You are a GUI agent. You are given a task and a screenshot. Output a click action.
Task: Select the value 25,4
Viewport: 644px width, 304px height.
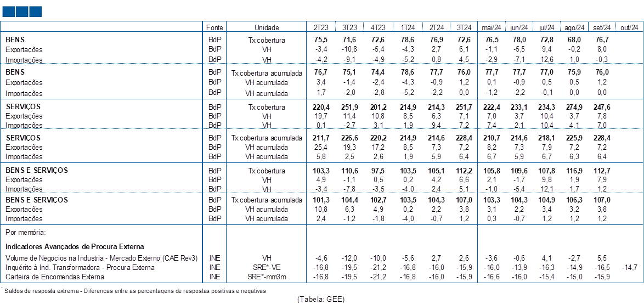click(321, 148)
